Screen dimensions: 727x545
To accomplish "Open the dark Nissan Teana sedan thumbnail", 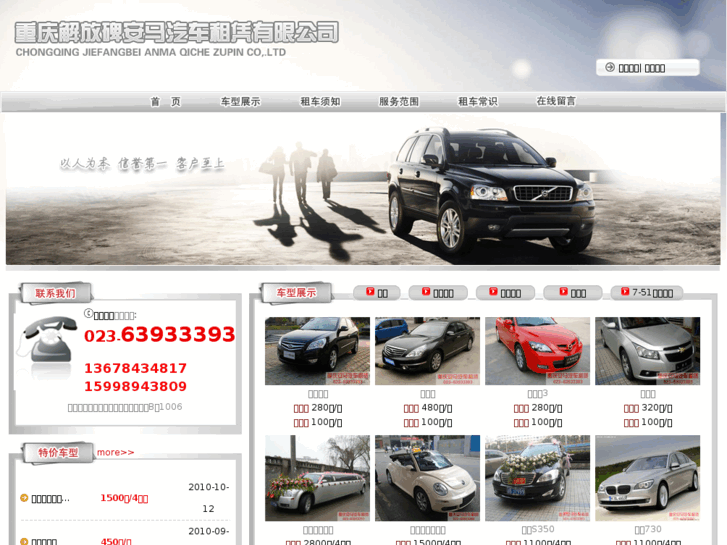I will [427, 351].
